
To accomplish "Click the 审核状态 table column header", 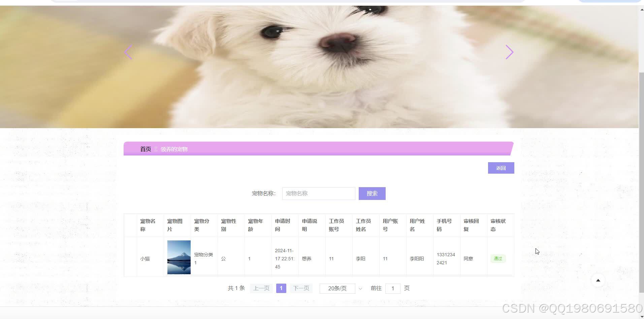I will coord(497,225).
